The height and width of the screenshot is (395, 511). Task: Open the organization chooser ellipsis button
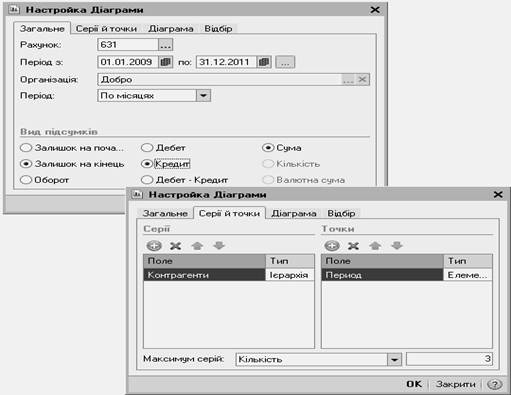[348, 80]
